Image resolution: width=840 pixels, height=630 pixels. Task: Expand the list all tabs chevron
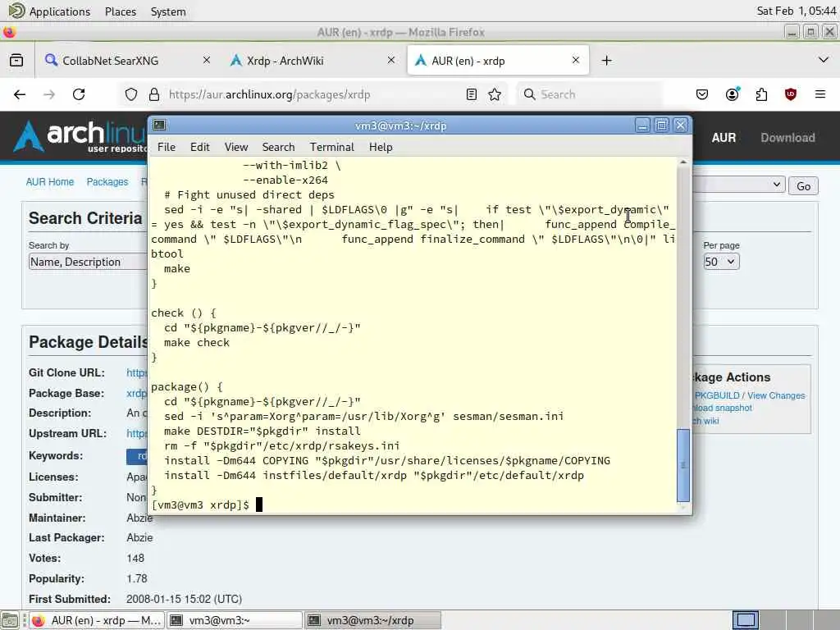pos(824,60)
